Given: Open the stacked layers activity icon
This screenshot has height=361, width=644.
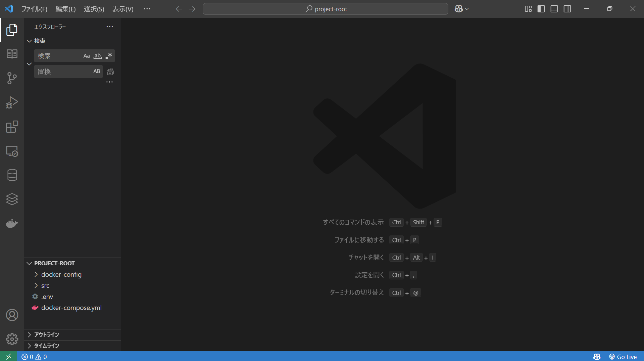Looking at the screenshot, I should [12, 199].
